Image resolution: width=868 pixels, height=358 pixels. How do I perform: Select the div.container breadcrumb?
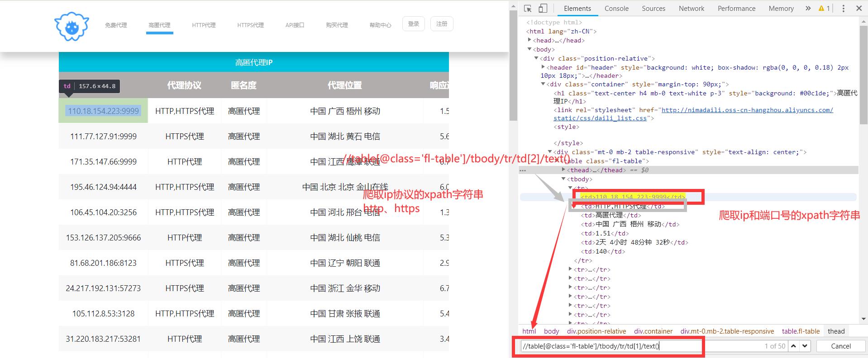(653, 331)
